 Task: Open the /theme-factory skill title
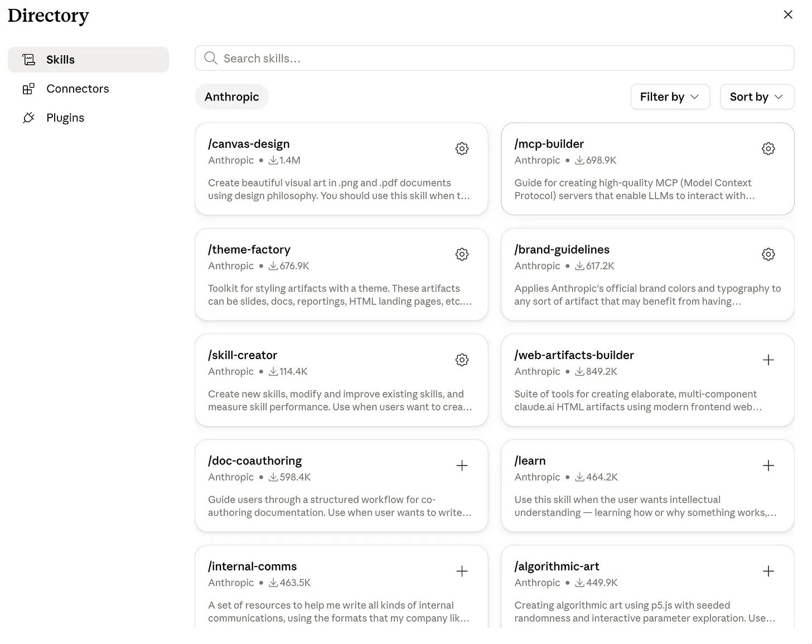249,249
